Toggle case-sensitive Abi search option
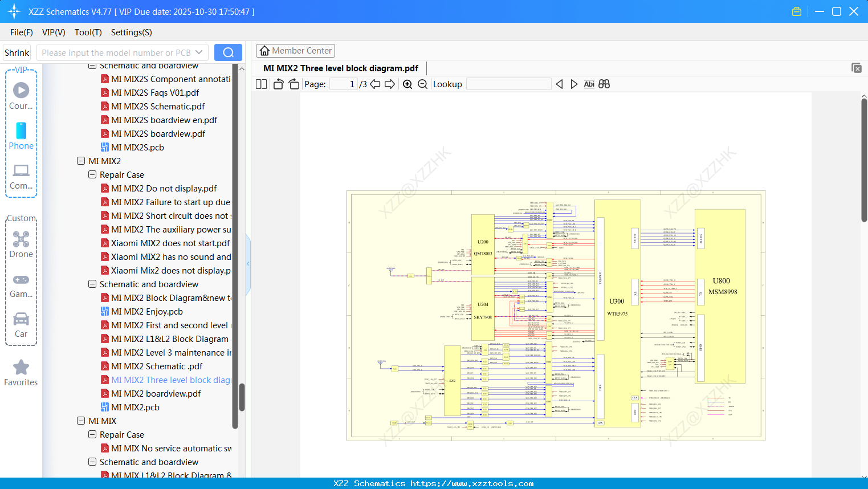 click(589, 84)
